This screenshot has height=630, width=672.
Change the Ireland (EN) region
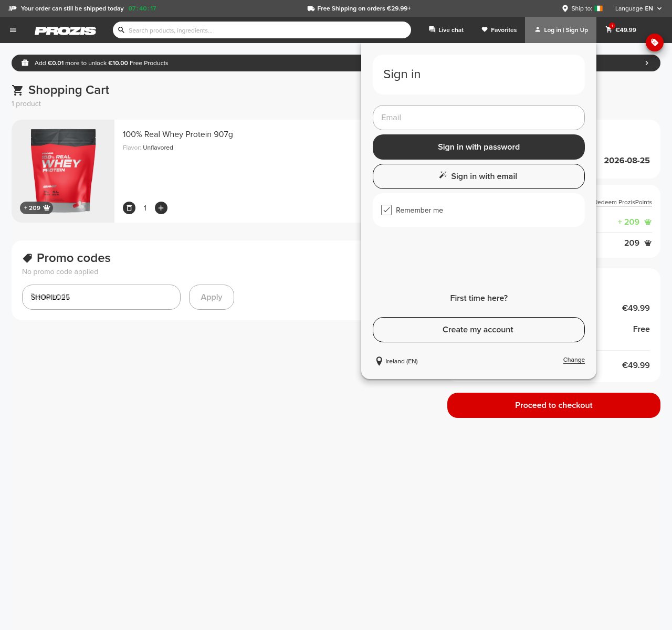(574, 360)
